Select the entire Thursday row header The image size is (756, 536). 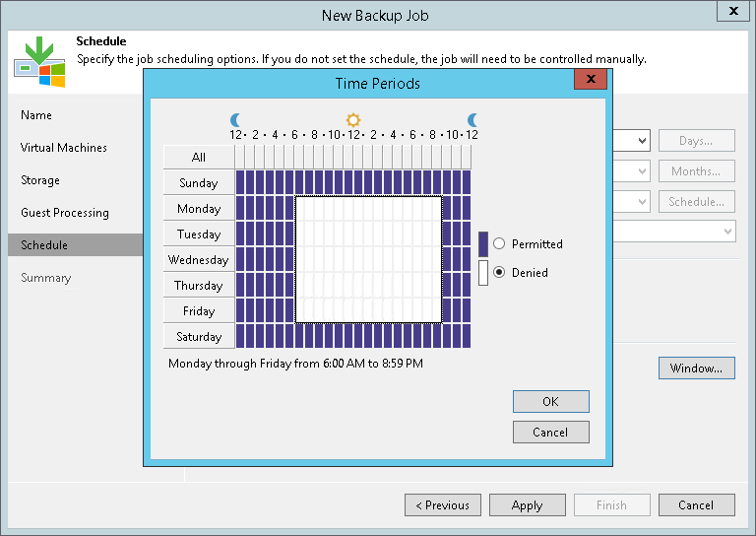(x=199, y=285)
